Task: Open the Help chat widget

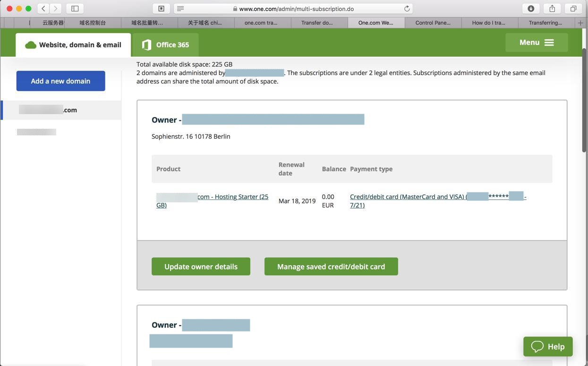Action: [x=548, y=347]
